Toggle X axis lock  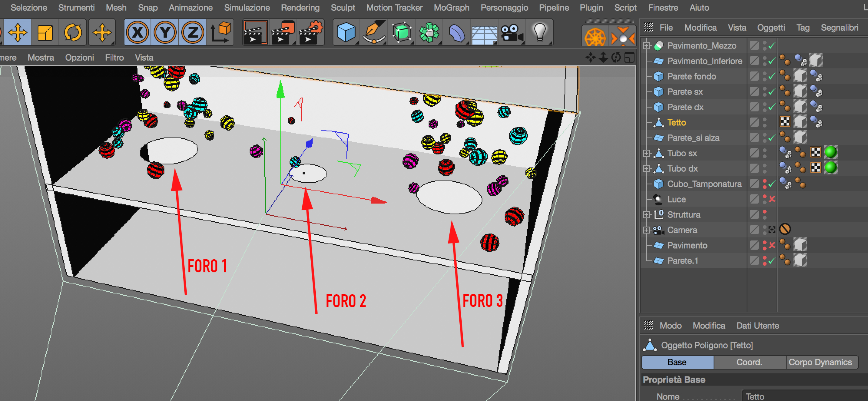click(137, 32)
